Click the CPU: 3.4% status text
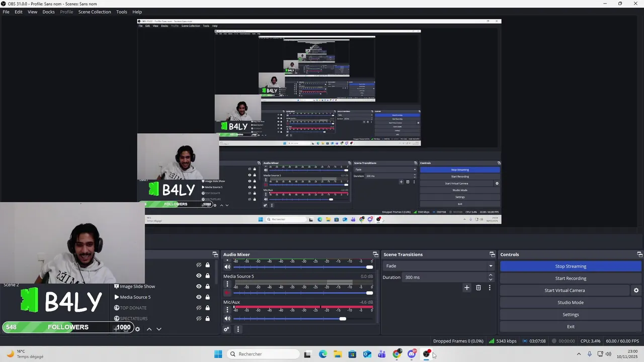The height and width of the screenshot is (362, 644). [590, 341]
